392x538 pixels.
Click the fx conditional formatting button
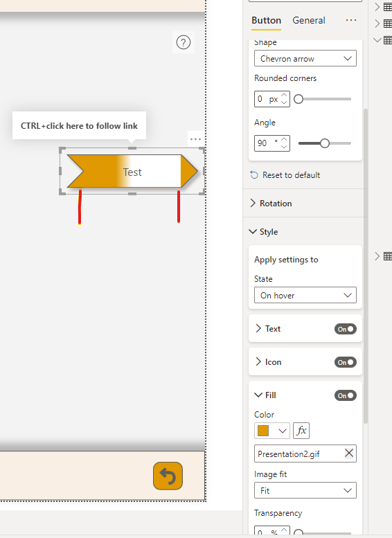[301, 431]
